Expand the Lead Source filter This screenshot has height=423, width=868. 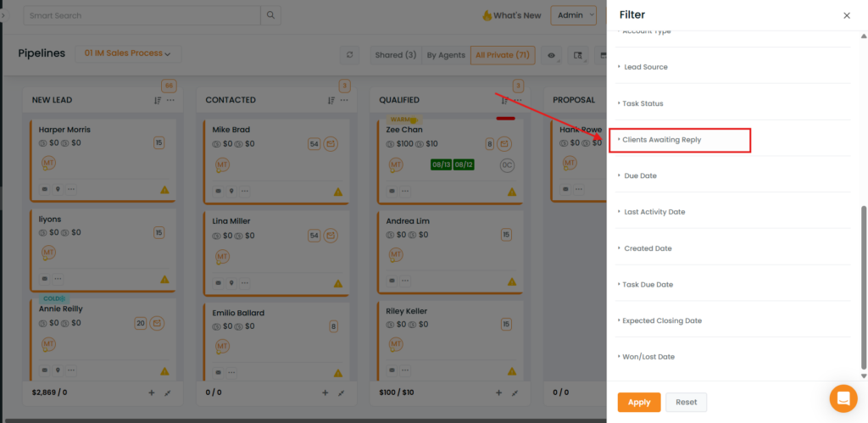(x=733, y=67)
